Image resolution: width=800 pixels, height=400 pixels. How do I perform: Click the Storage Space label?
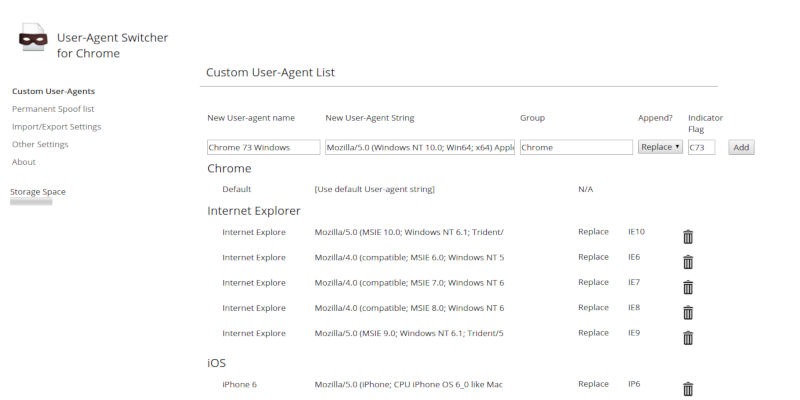(x=38, y=192)
